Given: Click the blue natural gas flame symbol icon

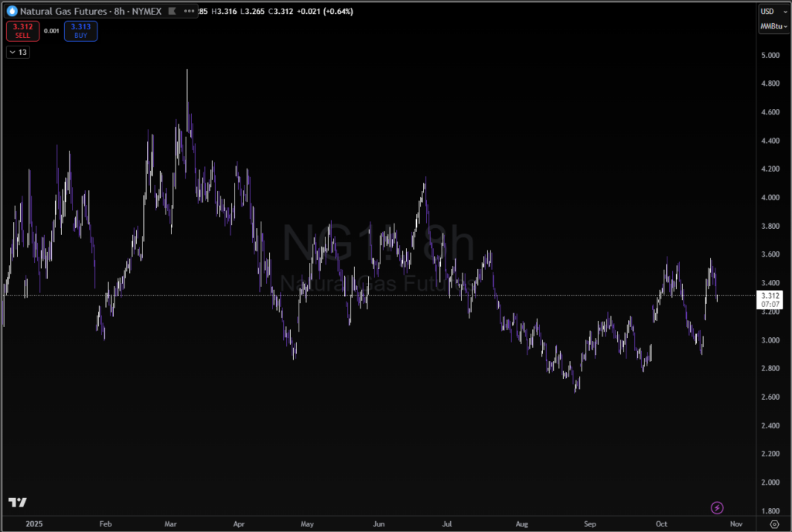Looking at the screenshot, I should (11, 12).
